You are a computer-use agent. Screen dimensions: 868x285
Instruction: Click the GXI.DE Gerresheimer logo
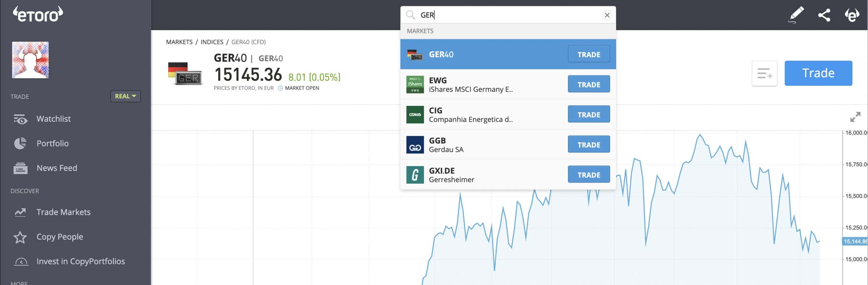click(415, 175)
